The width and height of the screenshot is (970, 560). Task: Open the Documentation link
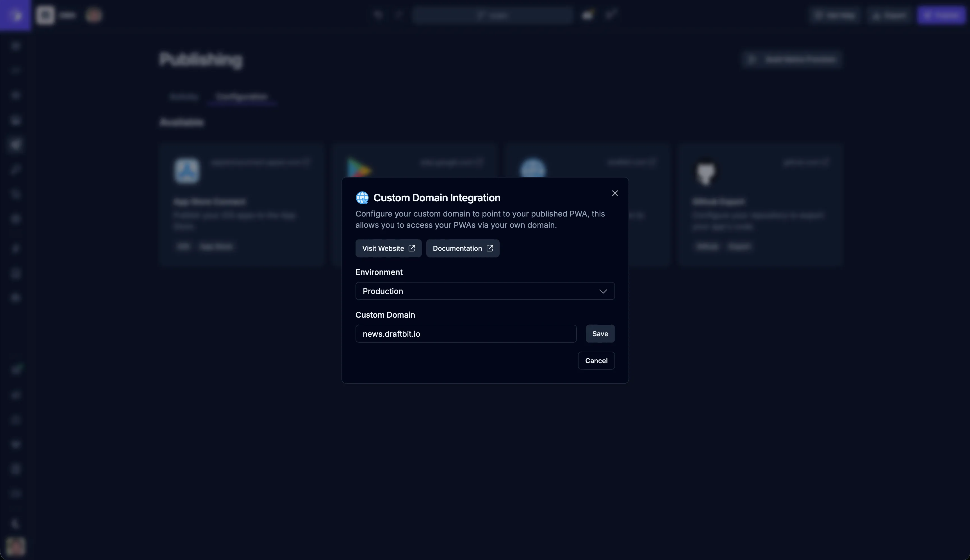[457, 249]
